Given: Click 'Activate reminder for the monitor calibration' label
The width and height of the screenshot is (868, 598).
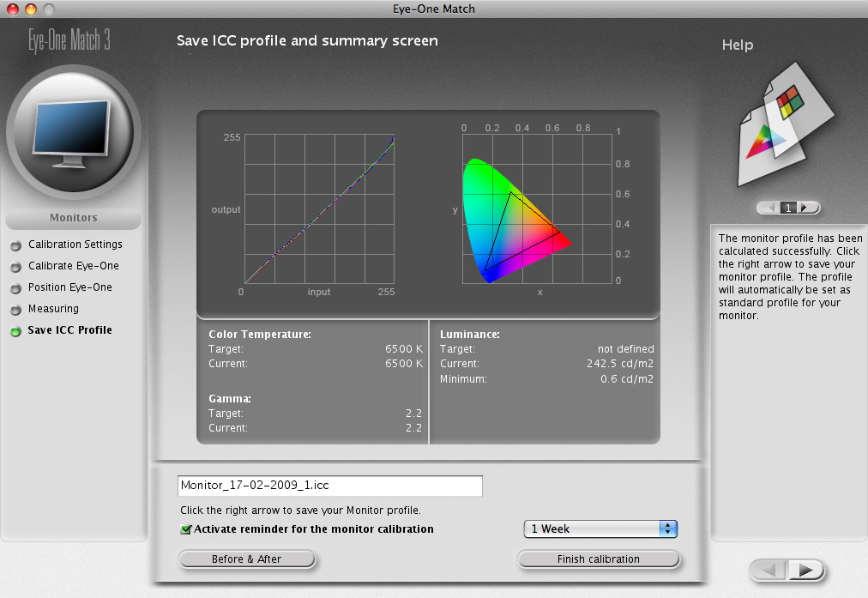Looking at the screenshot, I should (313, 529).
